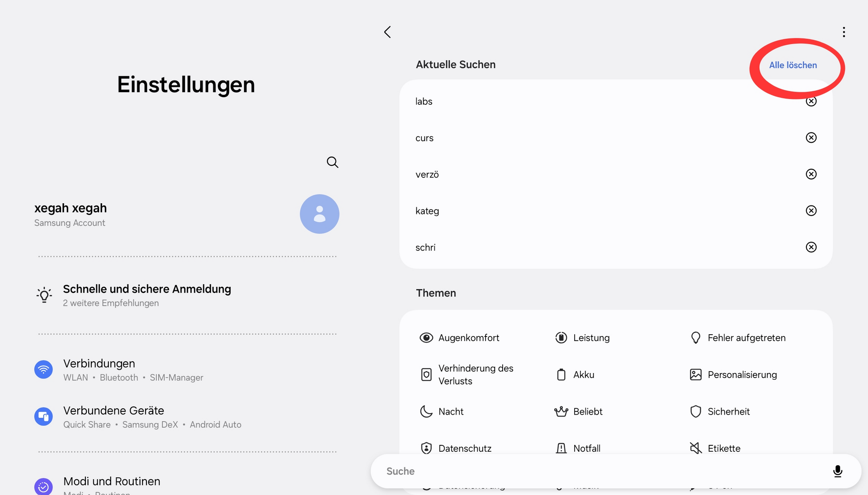Remove the 'schri' recent search
This screenshot has height=495, width=868.
[x=811, y=247]
